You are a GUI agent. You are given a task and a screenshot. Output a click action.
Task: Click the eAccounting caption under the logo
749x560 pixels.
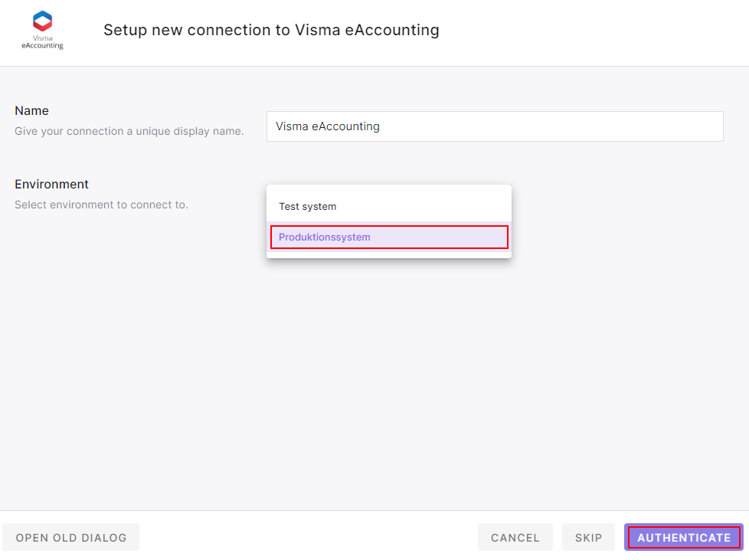pos(43,45)
